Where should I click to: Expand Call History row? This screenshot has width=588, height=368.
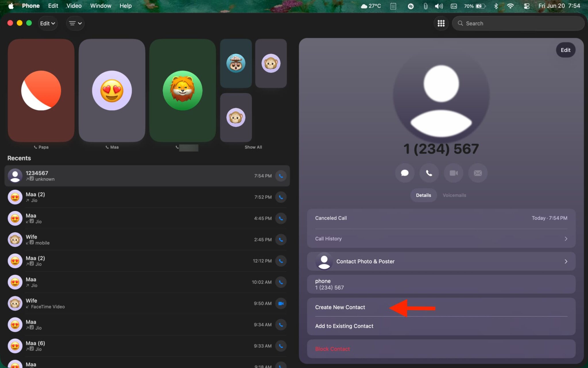pyautogui.click(x=441, y=239)
